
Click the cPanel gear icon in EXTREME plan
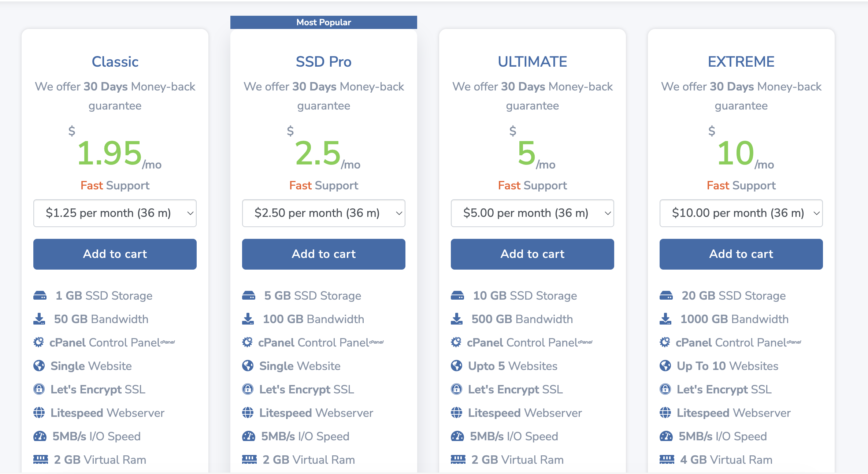(665, 342)
